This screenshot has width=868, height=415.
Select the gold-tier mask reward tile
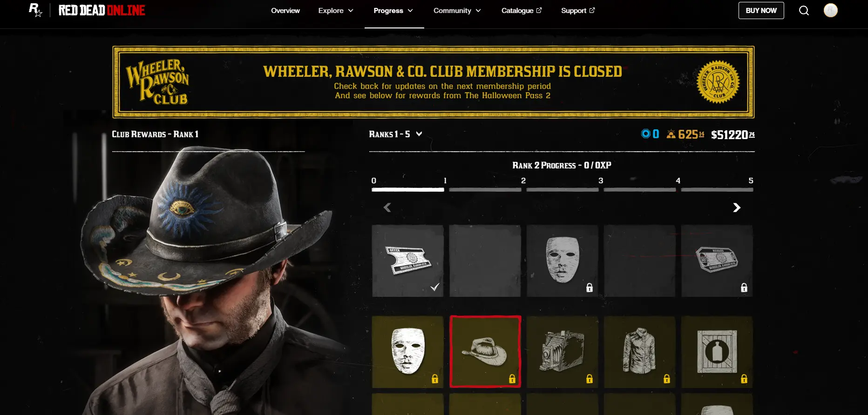coord(408,352)
